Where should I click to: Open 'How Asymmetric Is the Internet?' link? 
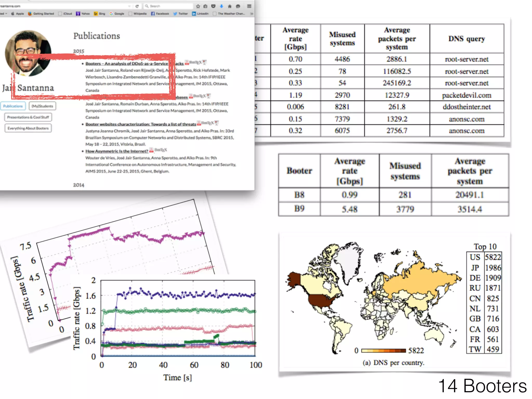point(117,151)
